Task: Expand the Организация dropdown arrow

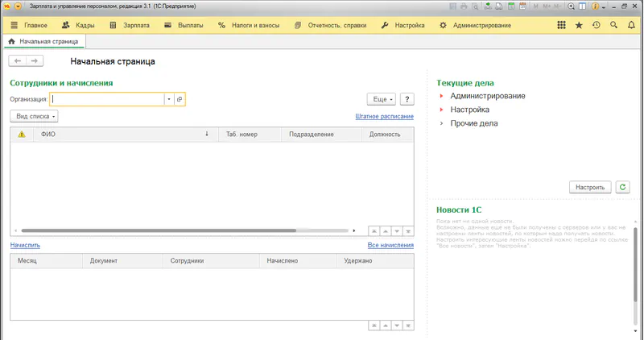Action: (169, 99)
